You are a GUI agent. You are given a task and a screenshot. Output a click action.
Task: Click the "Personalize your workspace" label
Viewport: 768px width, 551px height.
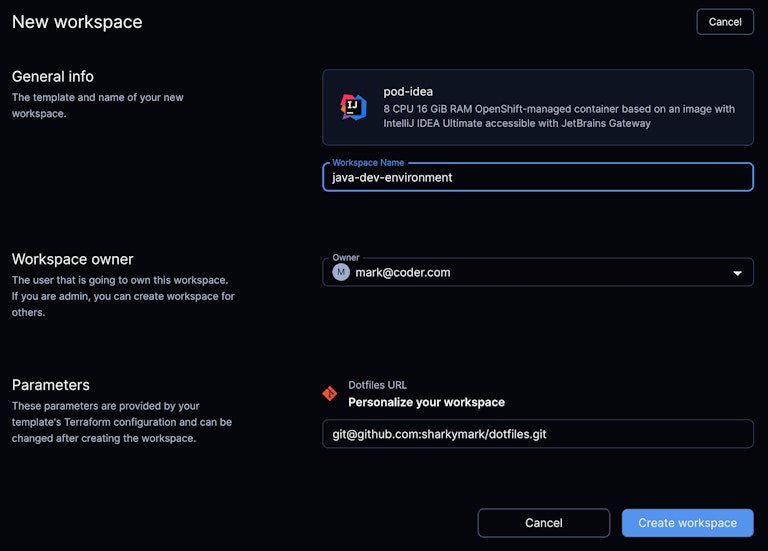(x=426, y=402)
